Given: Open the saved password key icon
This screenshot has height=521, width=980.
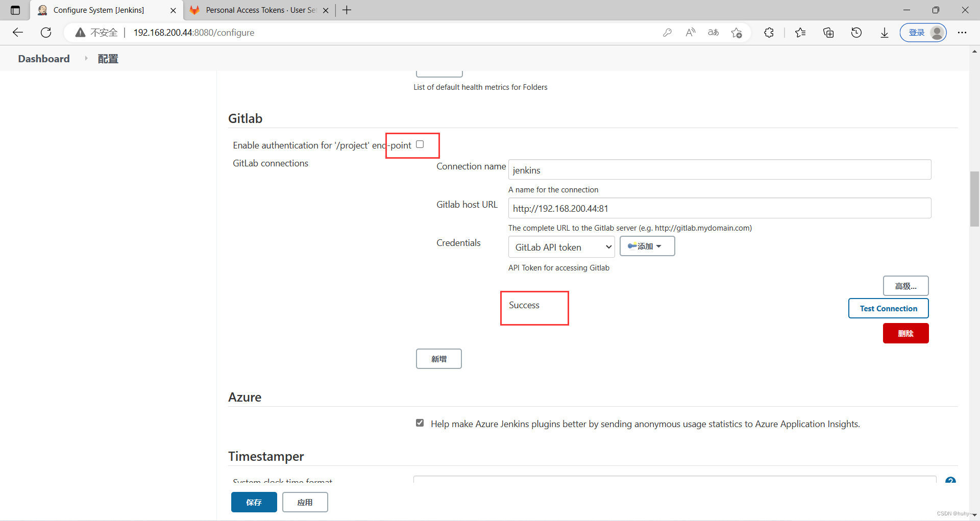Looking at the screenshot, I should tap(667, 33).
